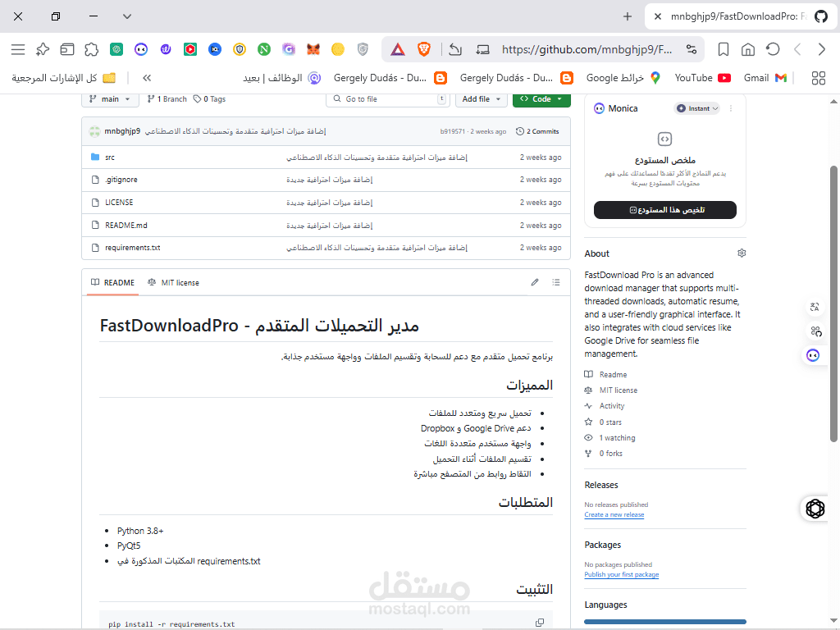Open the Brave shields lion icon
The image size is (840, 630).
424,50
